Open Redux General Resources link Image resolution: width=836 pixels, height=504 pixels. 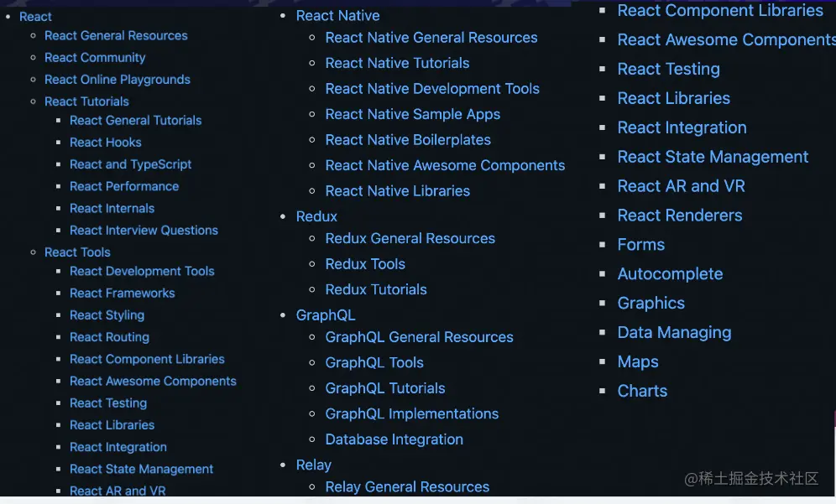click(410, 239)
